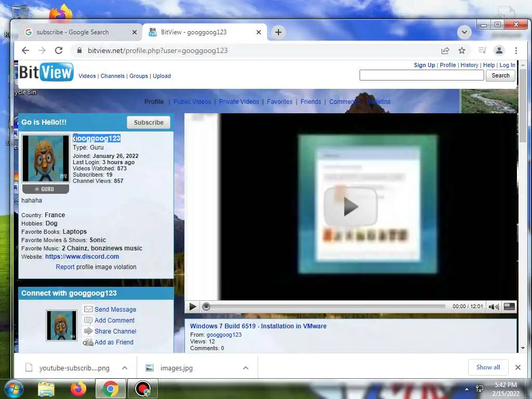Image resolution: width=532 pixels, height=399 pixels.
Task: Focus the BitView search input field
Action: (422, 75)
